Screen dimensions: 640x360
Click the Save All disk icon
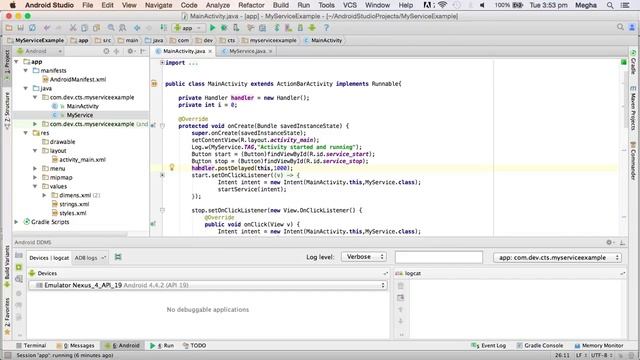click(20, 28)
